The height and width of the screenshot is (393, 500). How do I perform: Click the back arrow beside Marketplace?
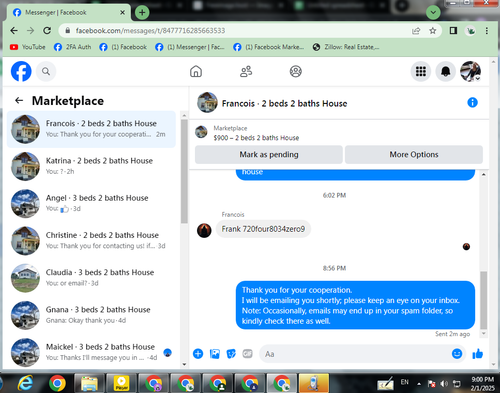point(19,100)
